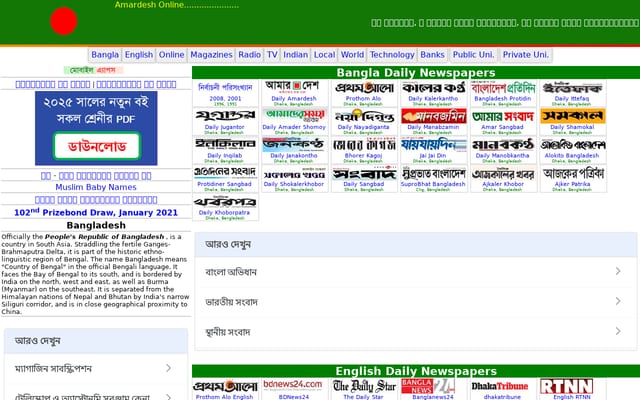The image size is (640, 400).
Task: Expand the বাংলা অভিধান row chevron
Action: [618, 271]
